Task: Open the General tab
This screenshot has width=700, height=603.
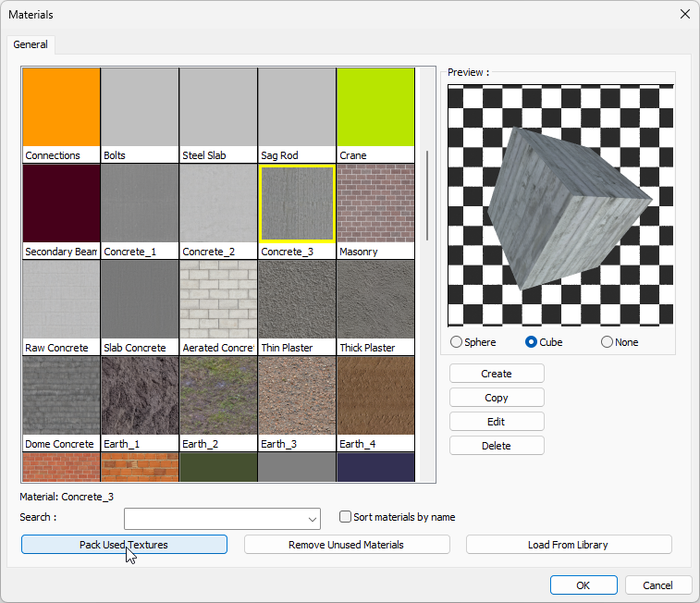Action: (x=31, y=44)
